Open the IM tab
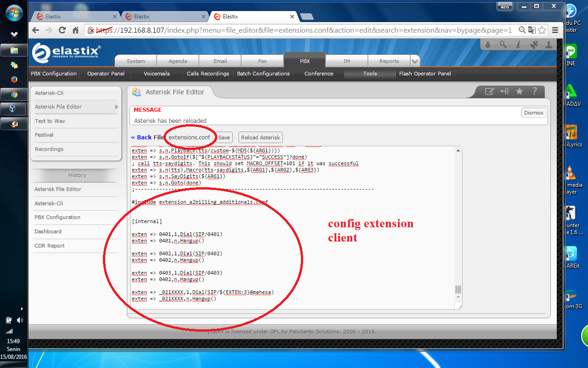Image resolution: width=588 pixels, height=368 pixels. (347, 61)
